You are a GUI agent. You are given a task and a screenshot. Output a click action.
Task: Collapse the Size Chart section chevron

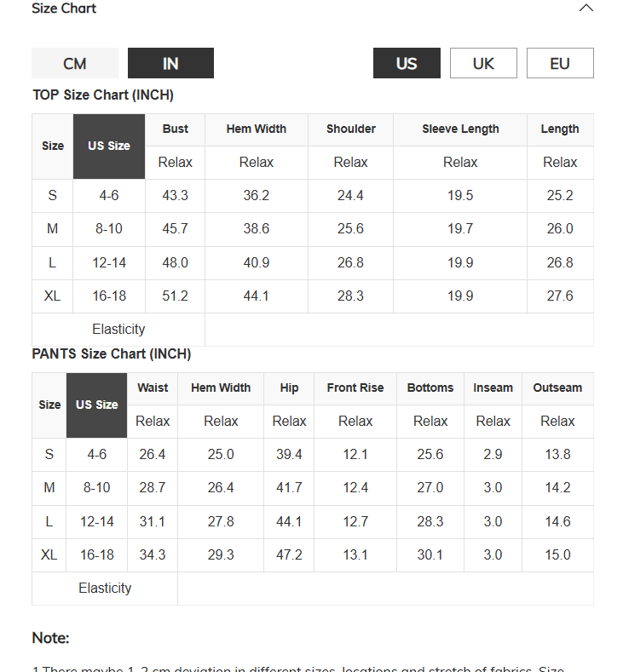pyautogui.click(x=586, y=8)
